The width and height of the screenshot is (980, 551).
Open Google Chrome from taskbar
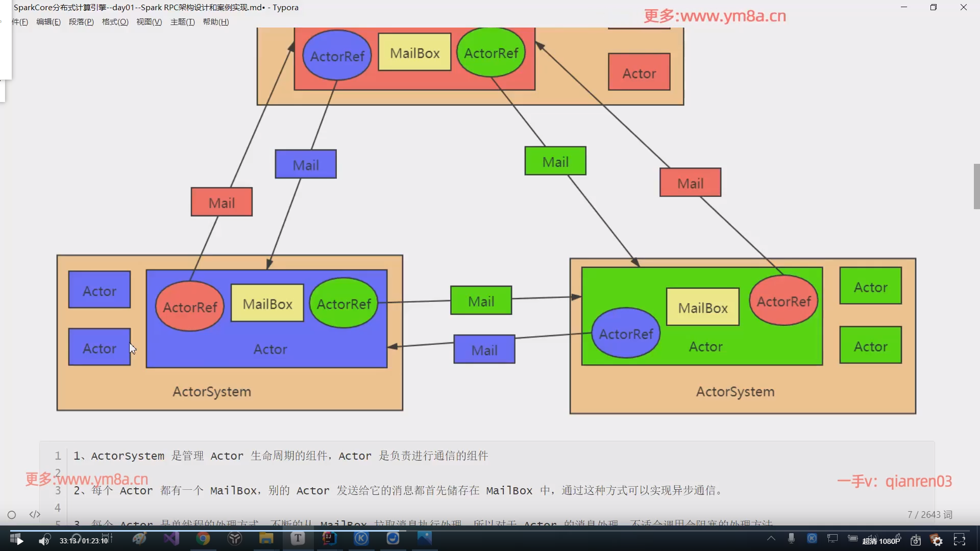(x=203, y=538)
